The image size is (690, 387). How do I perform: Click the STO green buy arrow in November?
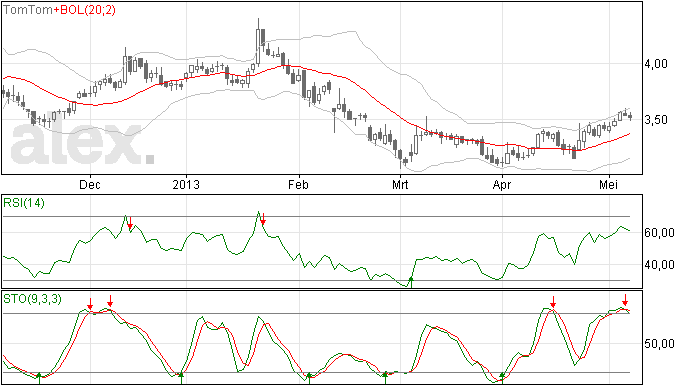pos(39,378)
